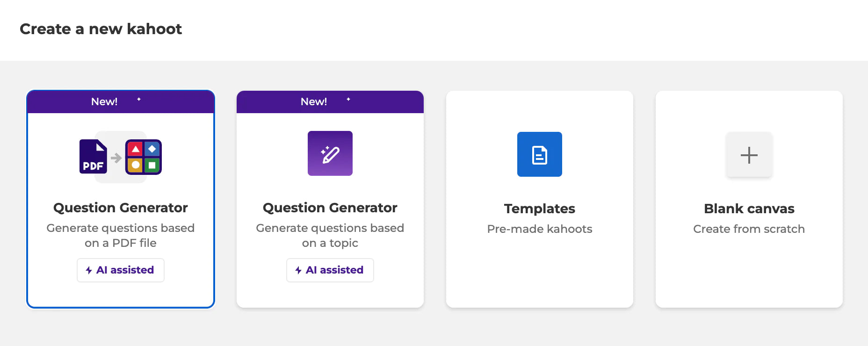Select the Blank canvas title

point(749,209)
